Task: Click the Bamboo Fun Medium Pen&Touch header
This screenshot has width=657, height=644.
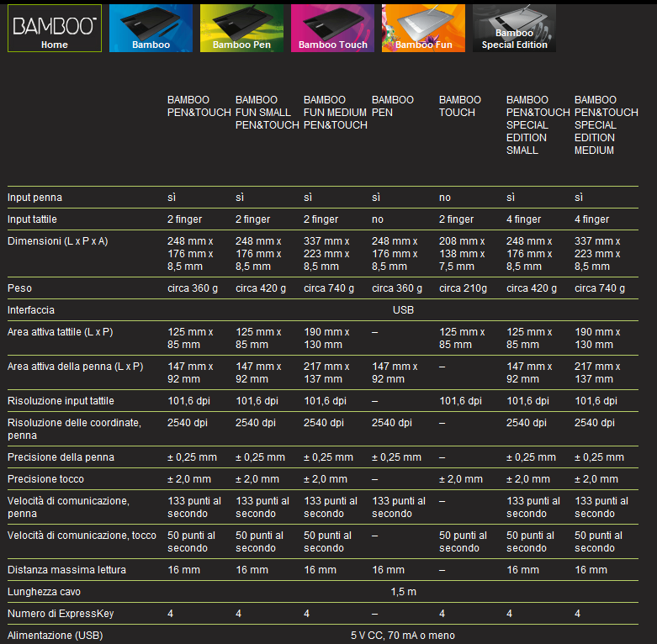Action: (335, 112)
